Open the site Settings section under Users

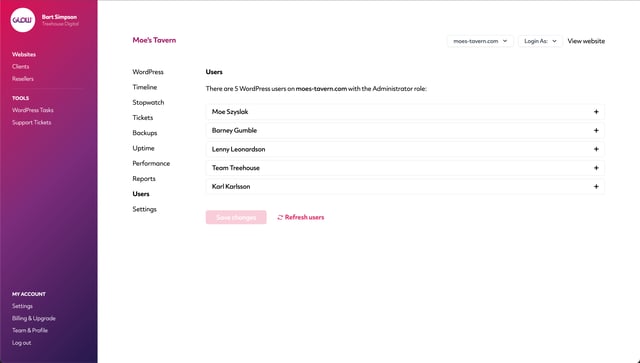click(x=144, y=209)
